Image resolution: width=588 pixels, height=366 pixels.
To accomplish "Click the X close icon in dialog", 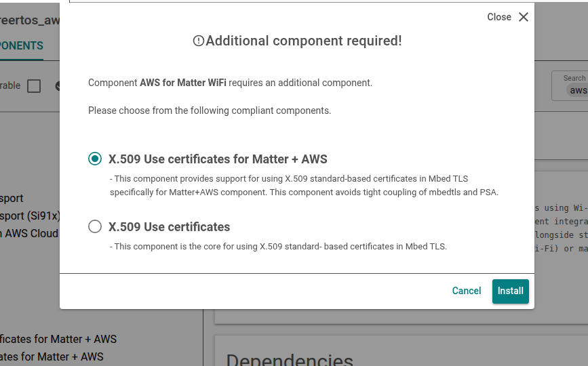I will click(x=524, y=17).
